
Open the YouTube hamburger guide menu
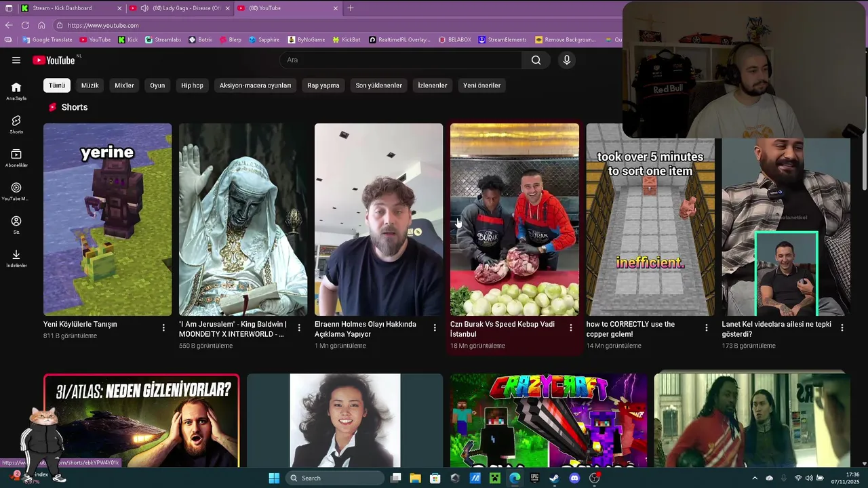coord(16,60)
